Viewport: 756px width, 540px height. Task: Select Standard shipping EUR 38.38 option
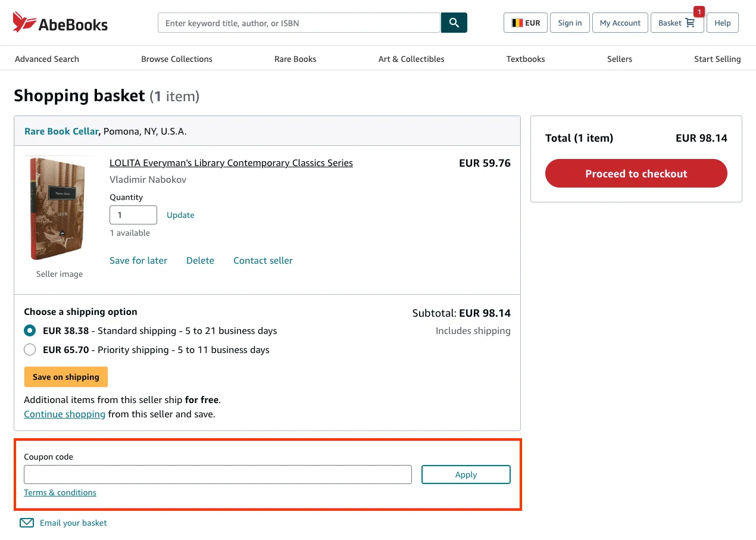pyautogui.click(x=30, y=330)
